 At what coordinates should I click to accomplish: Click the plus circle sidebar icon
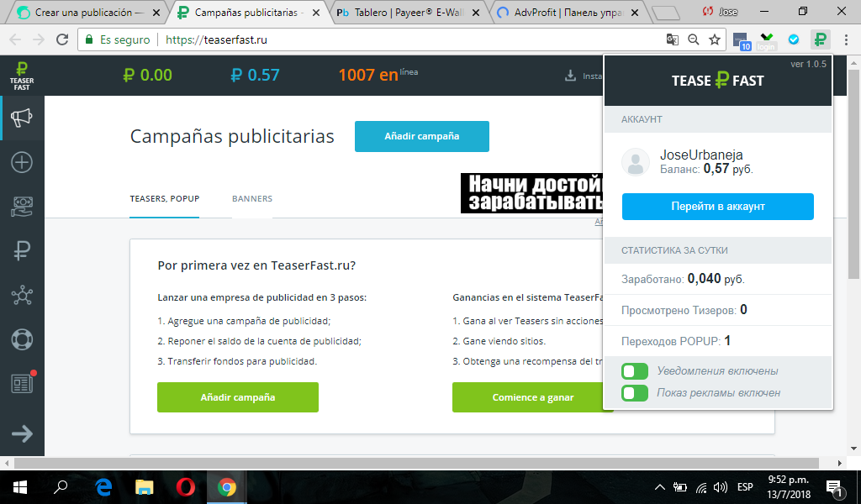22,162
